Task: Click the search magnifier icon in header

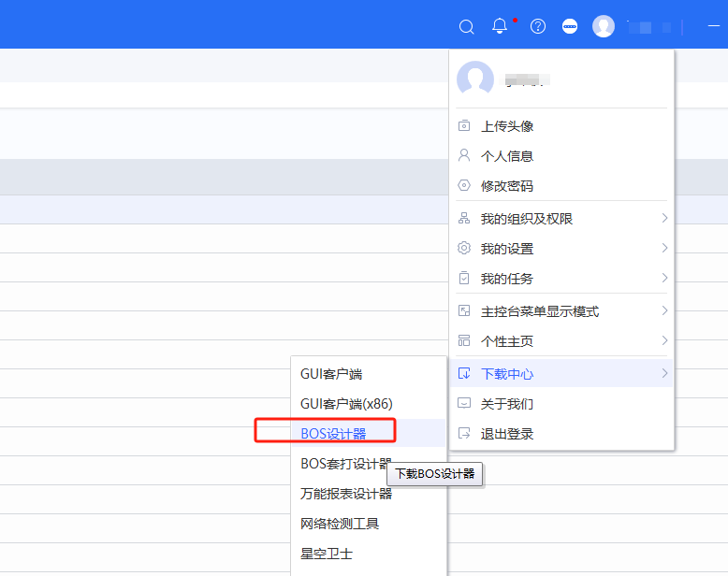Action: click(x=467, y=26)
